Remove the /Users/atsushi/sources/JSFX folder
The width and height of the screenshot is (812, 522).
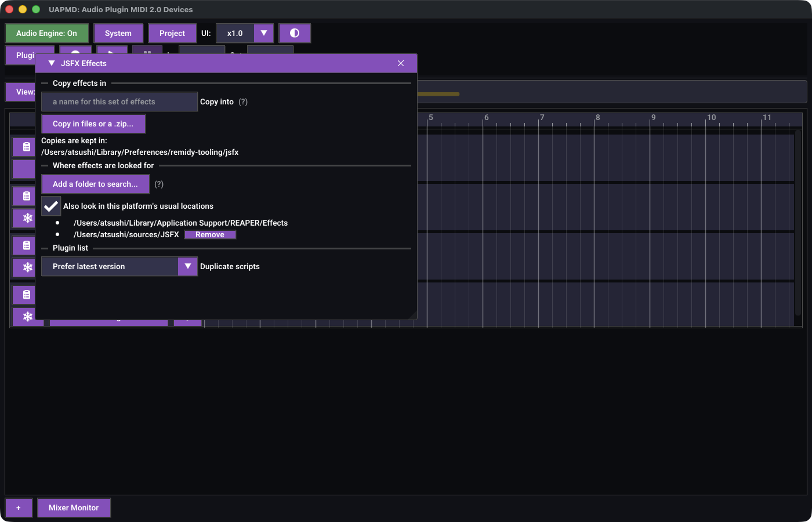(210, 234)
